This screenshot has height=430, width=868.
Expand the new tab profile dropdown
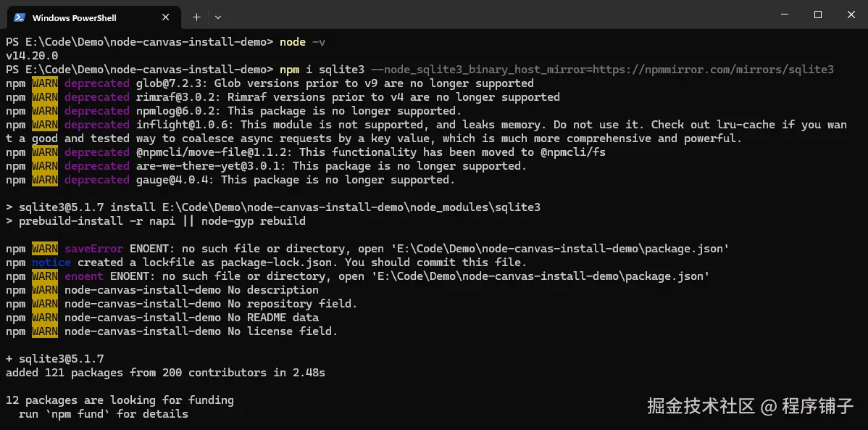point(218,17)
